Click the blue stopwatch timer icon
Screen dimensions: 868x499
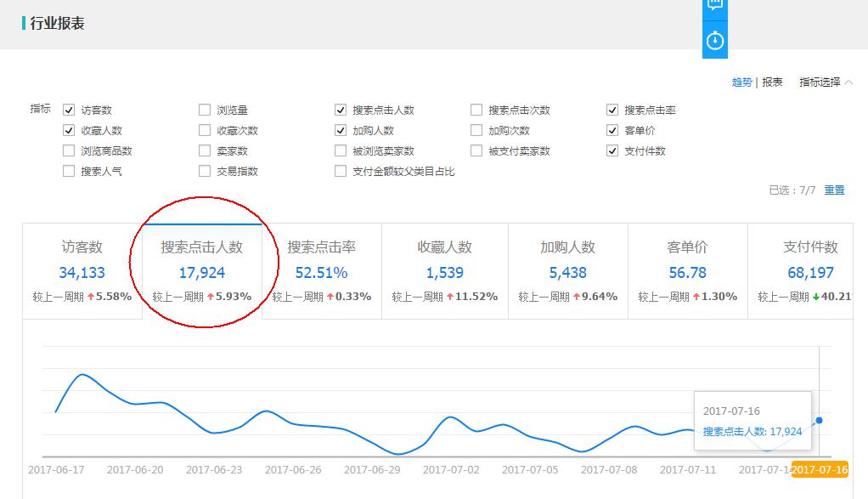tap(715, 41)
